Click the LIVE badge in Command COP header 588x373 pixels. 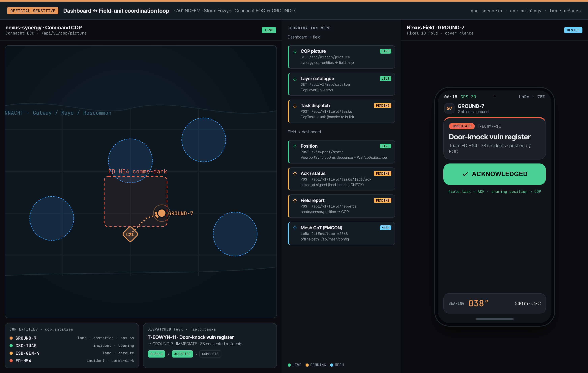pyautogui.click(x=269, y=30)
